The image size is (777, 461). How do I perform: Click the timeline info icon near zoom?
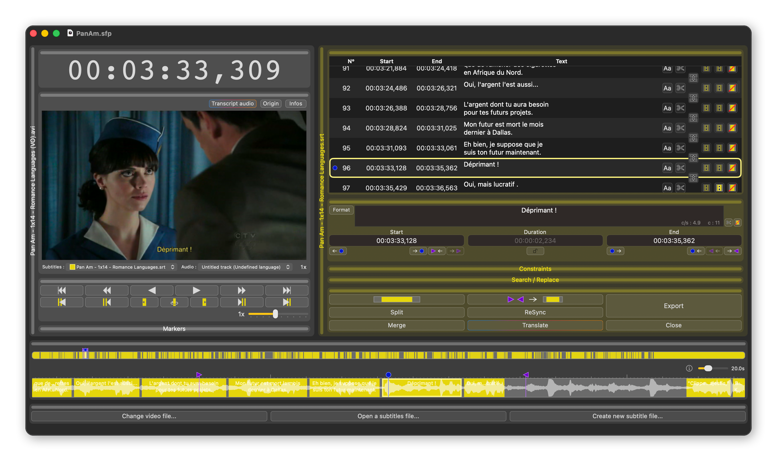point(689,368)
